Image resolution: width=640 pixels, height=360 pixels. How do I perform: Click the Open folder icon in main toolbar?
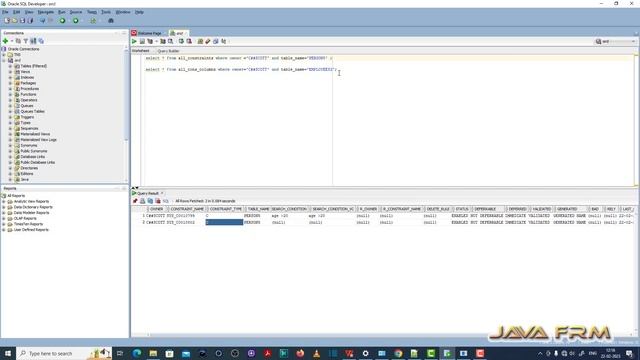coord(14,20)
